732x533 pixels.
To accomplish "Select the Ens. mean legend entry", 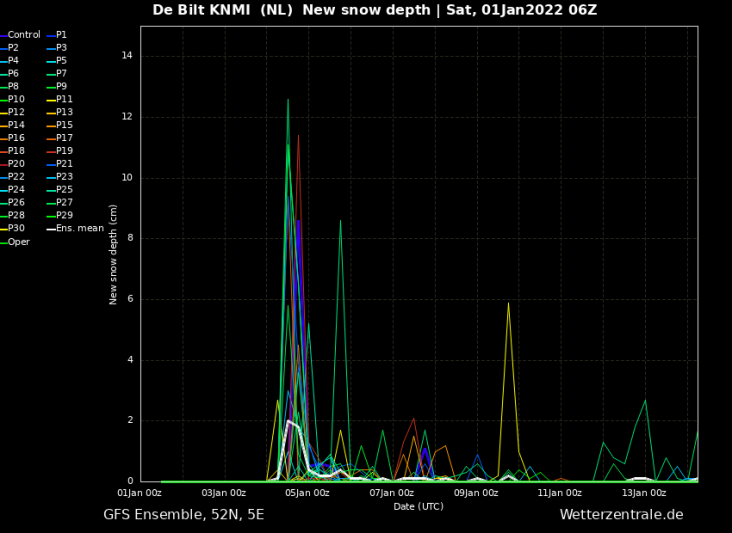I will (x=80, y=229).
